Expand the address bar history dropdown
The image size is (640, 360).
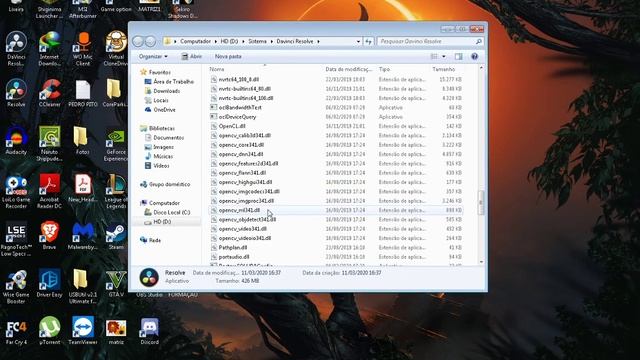358,41
